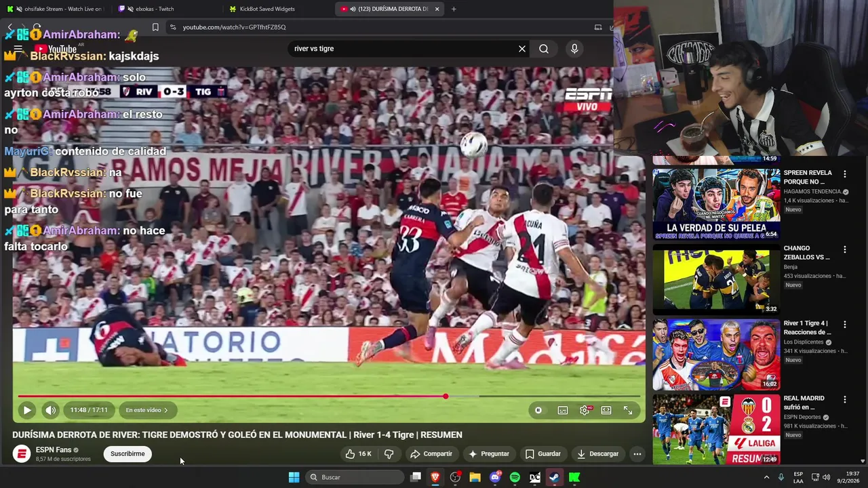The width and height of the screenshot is (868, 488).
Task: Mute the video using the speaker icon
Action: [50, 410]
